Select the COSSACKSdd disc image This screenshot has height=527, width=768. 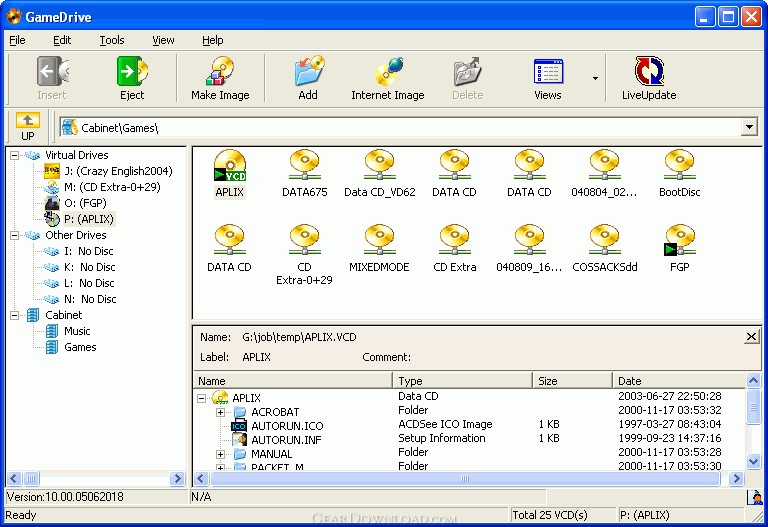(604, 248)
